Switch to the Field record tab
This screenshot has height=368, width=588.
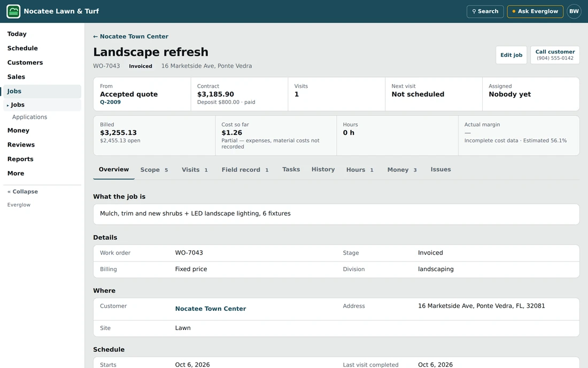click(x=245, y=170)
